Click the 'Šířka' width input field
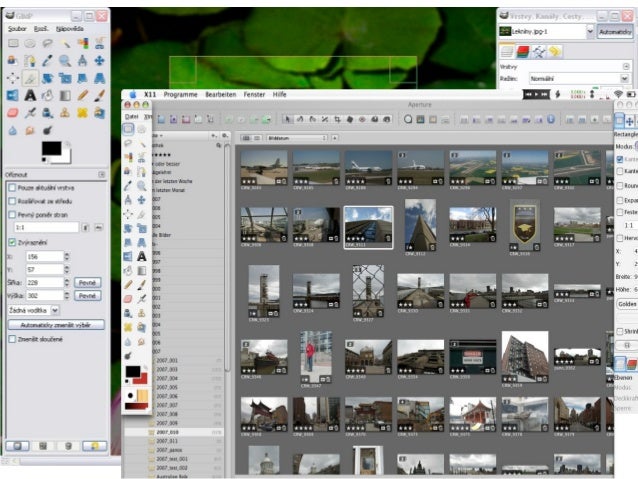 coord(44,282)
